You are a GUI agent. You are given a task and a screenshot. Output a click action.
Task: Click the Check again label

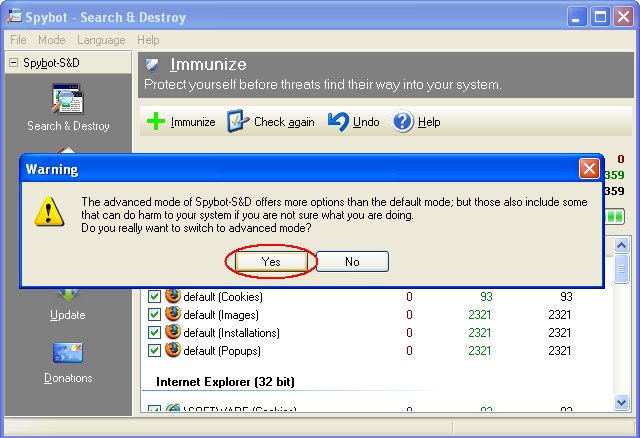[284, 122]
